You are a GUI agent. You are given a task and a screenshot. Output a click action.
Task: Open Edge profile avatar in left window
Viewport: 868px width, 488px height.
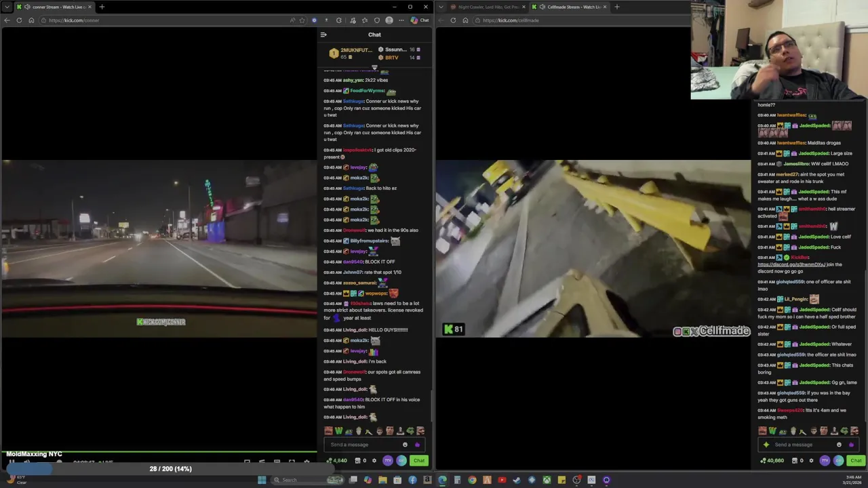tap(389, 20)
